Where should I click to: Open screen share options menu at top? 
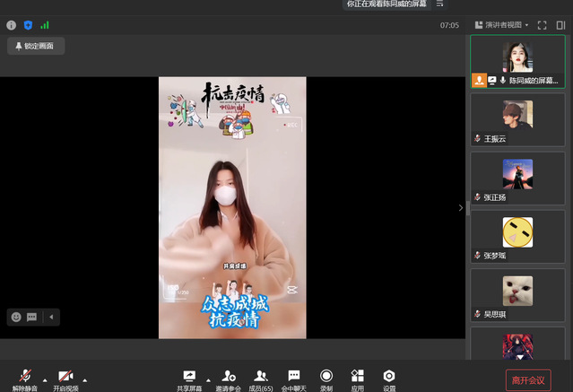(439, 4)
